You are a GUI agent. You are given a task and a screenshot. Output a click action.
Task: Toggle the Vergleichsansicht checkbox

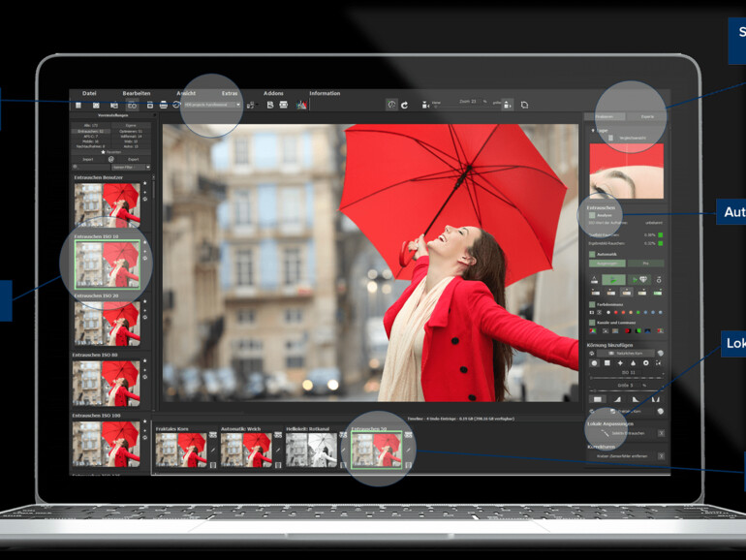pos(611,138)
